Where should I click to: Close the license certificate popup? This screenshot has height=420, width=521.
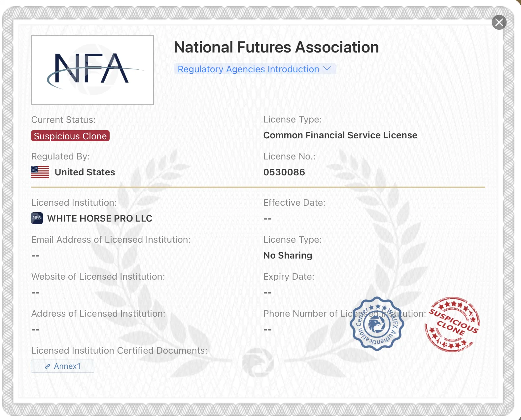(x=499, y=22)
